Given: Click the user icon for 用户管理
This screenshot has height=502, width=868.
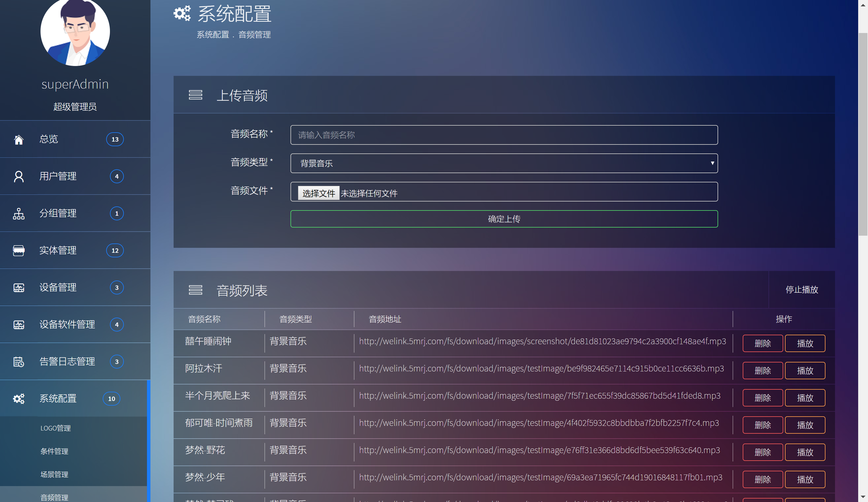Looking at the screenshot, I should [x=19, y=176].
